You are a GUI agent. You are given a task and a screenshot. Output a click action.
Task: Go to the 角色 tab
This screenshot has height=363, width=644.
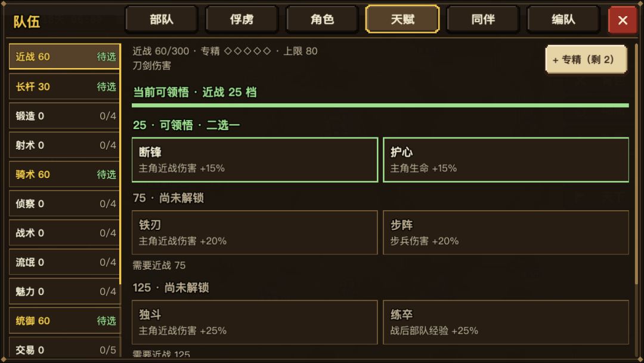[323, 19]
